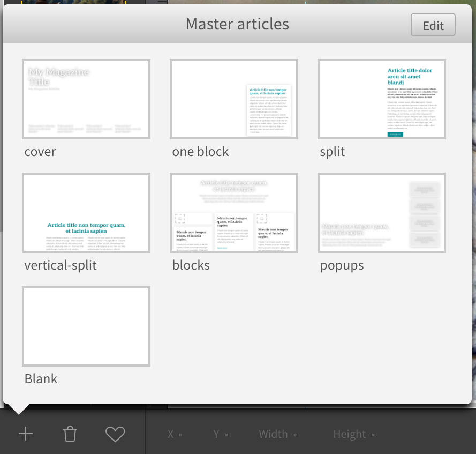Screen dimensions: 476x454
Task: Pick the split layout thumbnail
Action: [382, 99]
